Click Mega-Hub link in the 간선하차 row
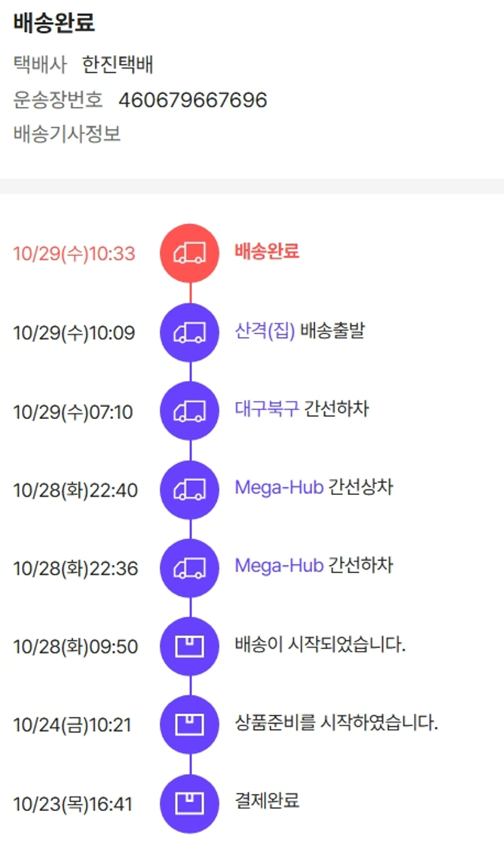 tap(279, 566)
